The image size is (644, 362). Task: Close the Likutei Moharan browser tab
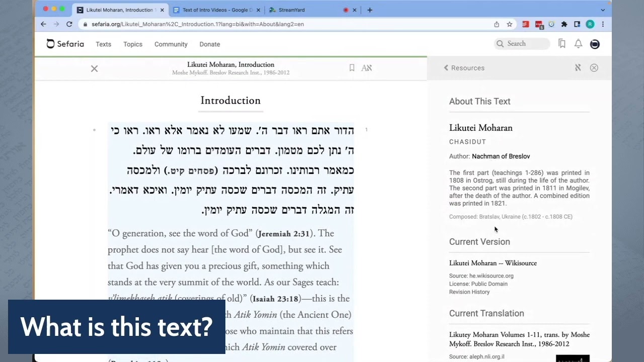click(162, 10)
